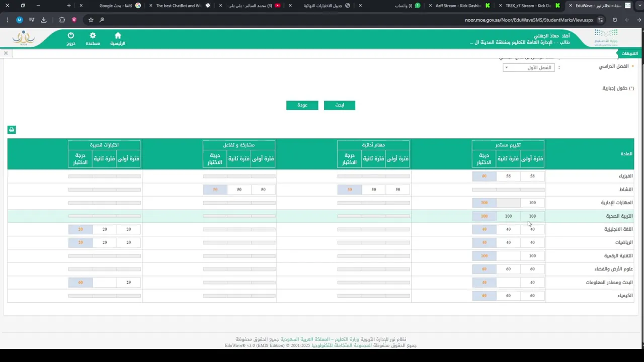The image size is (644, 362).
Task: Click the الرياضيات subject label
Action: pos(623,242)
